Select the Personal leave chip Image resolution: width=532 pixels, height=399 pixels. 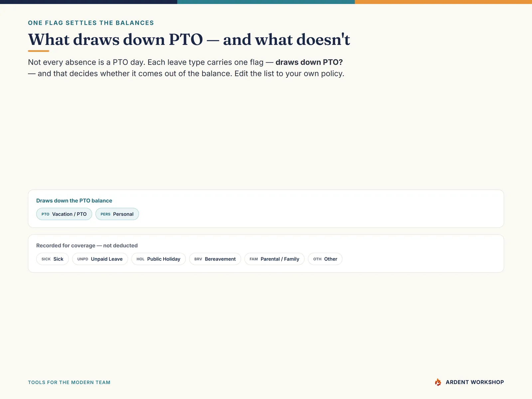(117, 214)
